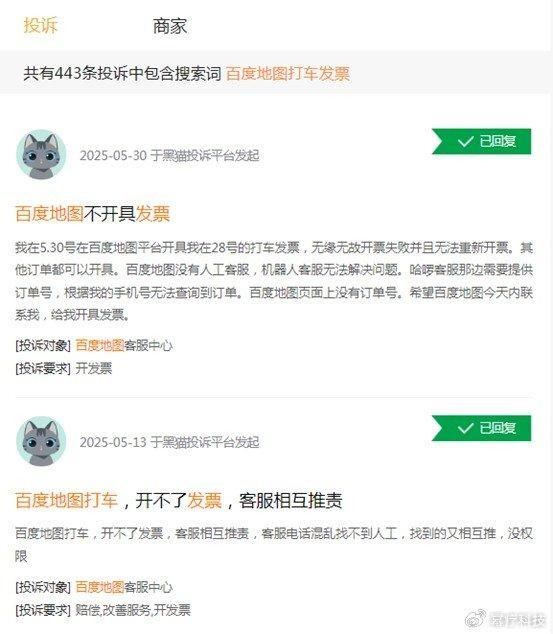Click the first complaint's body text
This screenshot has height=634, width=553.
(274, 281)
